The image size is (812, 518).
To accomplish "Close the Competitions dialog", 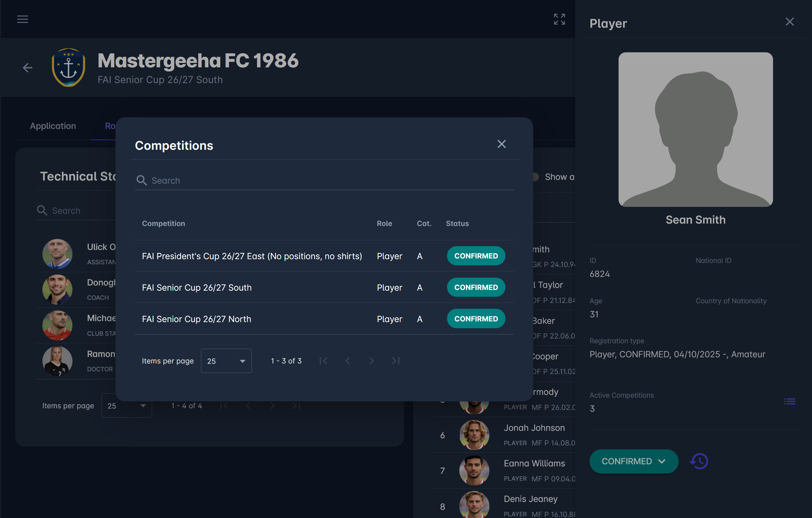I will pos(501,144).
